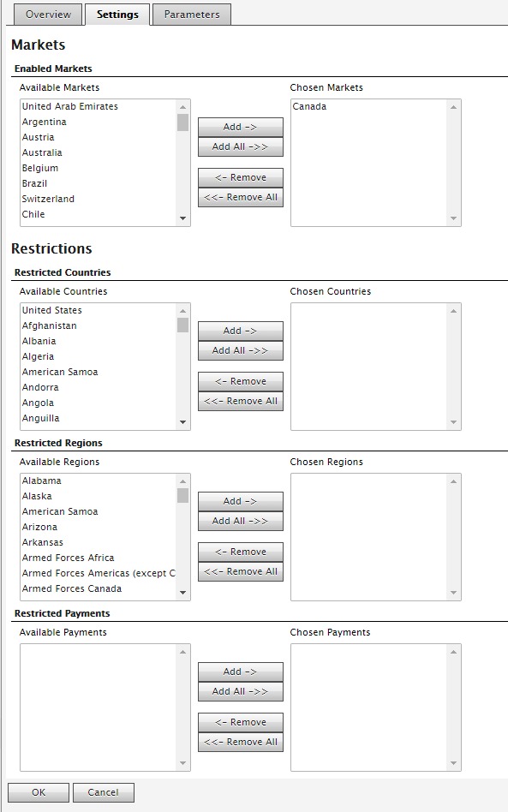The image size is (508, 812).
Task: Switch to the Overview tab
Action: coord(48,15)
